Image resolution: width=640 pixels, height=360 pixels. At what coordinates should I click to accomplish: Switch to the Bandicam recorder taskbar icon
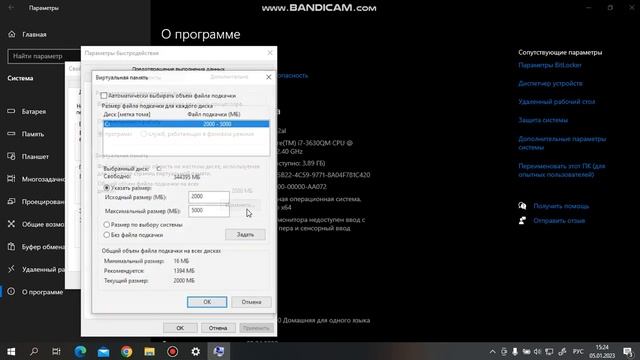(x=172, y=351)
